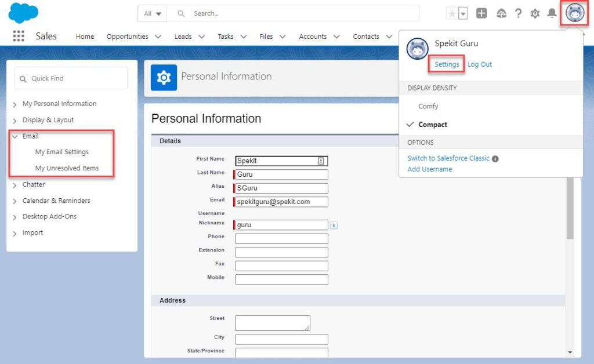Click Switch to Salesforce Classic link
Screen dimensions: 594x364
click(448, 158)
